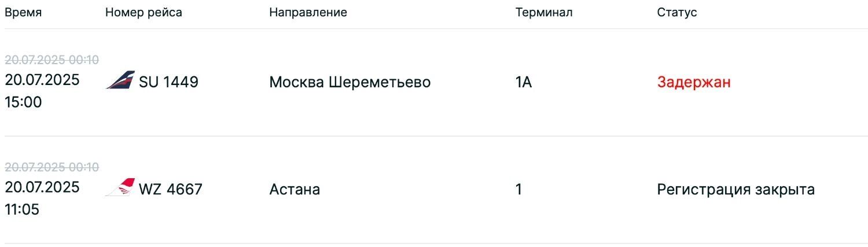Click crossed-out original time for WZ 4667
The width and height of the screenshot is (868, 247).
point(52,167)
